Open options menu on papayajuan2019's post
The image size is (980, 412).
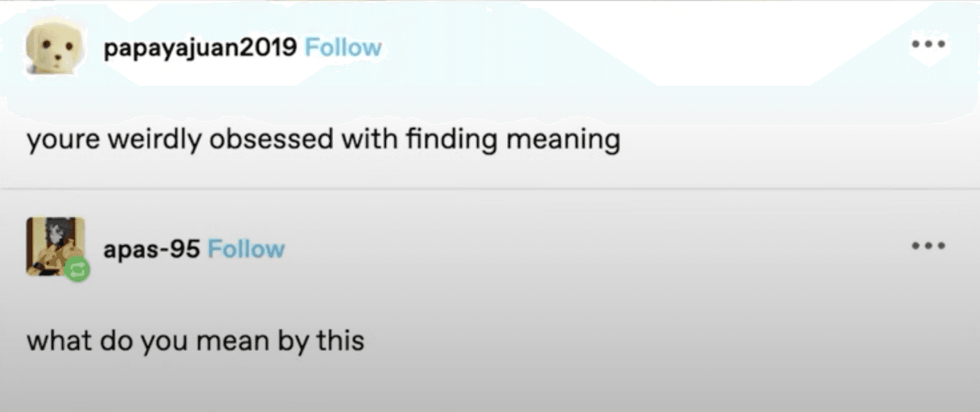pos(928,45)
